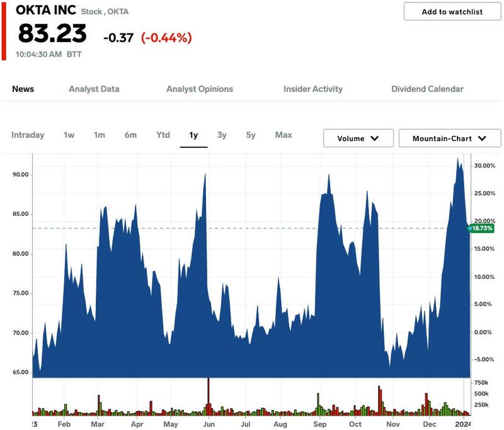Click the 2024 year axis label

[x=463, y=424]
